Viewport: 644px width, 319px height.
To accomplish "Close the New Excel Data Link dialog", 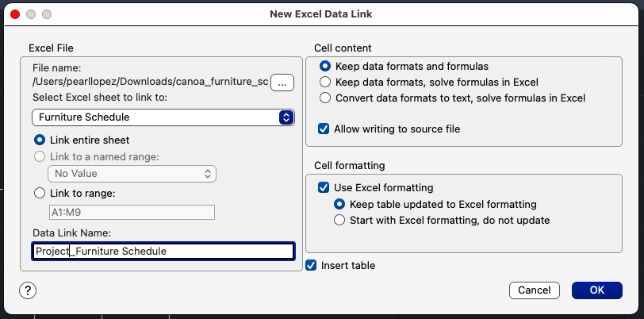I will coord(14,14).
